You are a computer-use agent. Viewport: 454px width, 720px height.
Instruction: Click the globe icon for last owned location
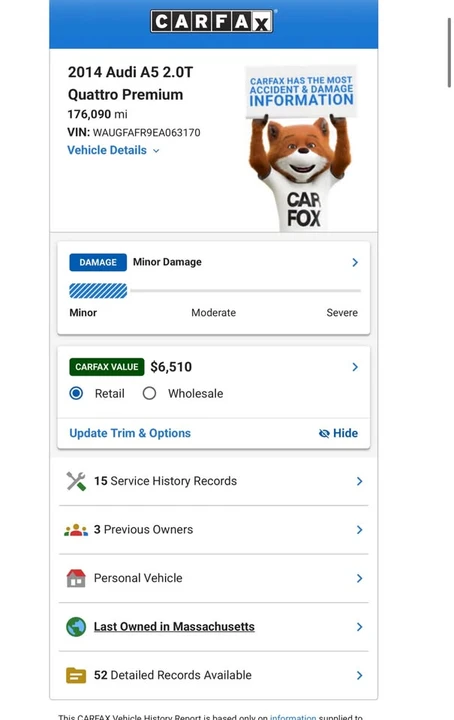(x=76, y=627)
